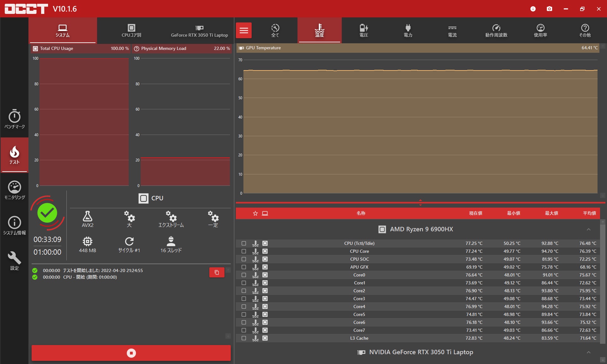Screen dimensions: 607x364
Task: Click the 16 スレッド thread option
Action: tap(171, 244)
